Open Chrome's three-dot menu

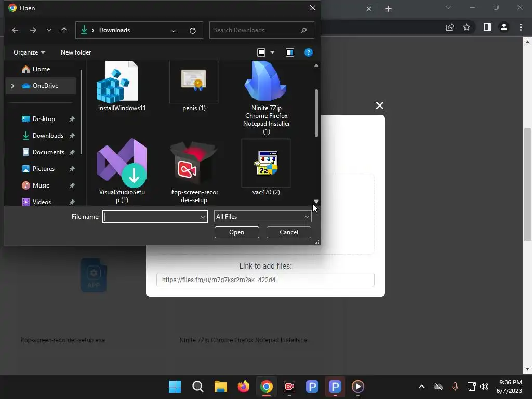tap(521, 27)
